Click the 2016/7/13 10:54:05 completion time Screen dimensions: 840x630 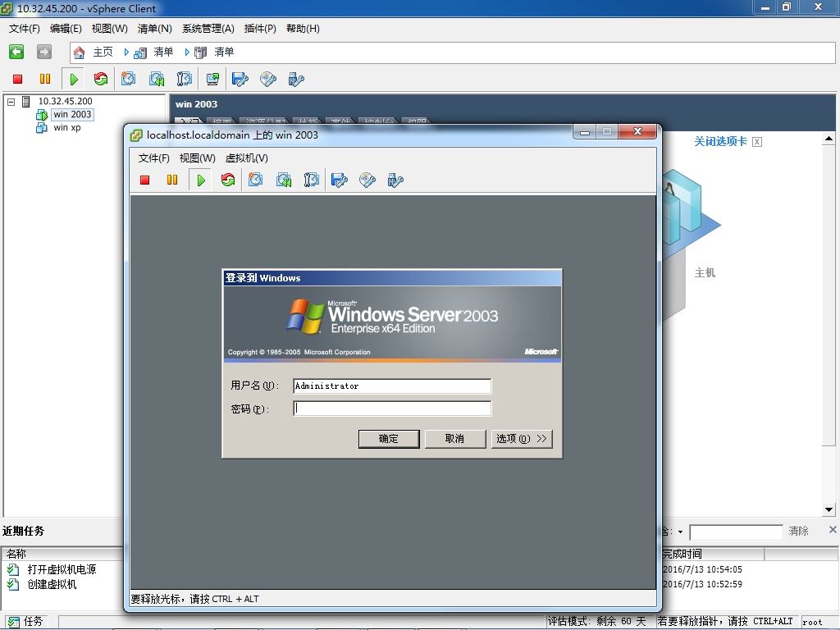702,569
